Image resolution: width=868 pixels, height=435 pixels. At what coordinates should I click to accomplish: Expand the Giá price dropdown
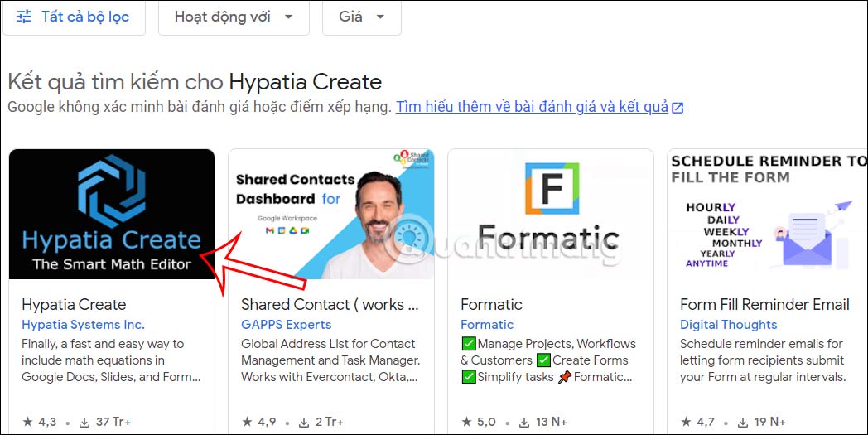[x=361, y=17]
